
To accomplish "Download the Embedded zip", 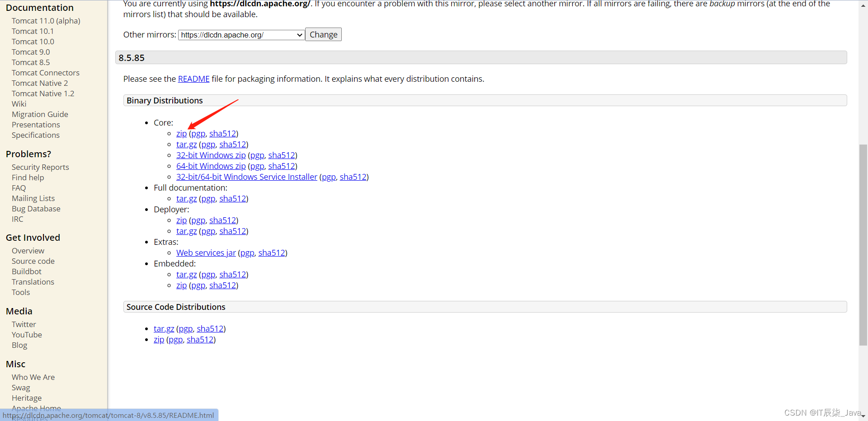I will (181, 285).
